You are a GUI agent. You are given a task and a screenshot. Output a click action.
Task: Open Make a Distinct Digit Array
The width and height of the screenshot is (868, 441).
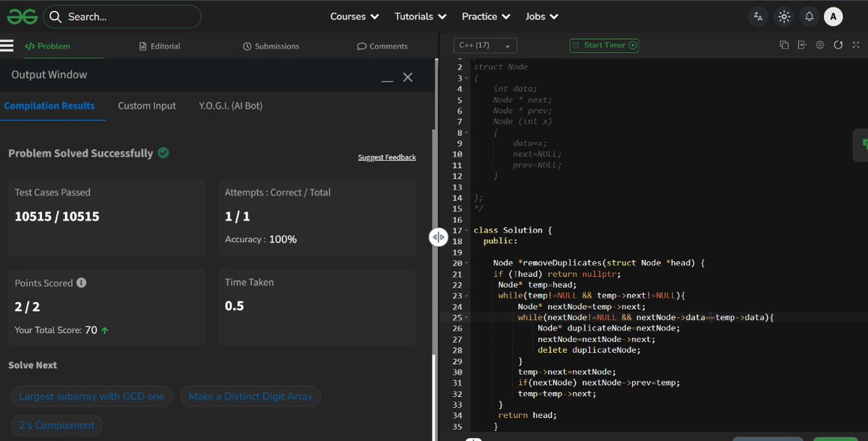point(250,396)
